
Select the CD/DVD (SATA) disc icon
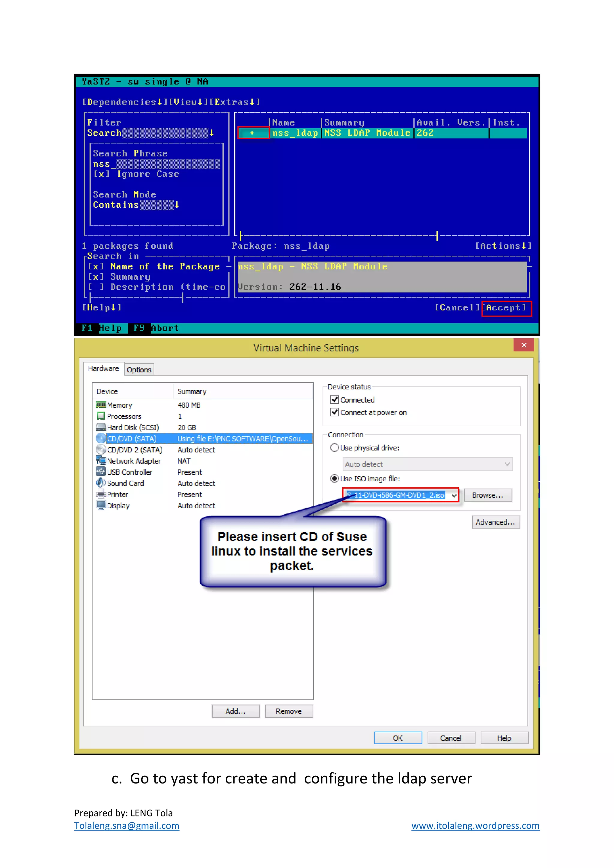click(100, 438)
